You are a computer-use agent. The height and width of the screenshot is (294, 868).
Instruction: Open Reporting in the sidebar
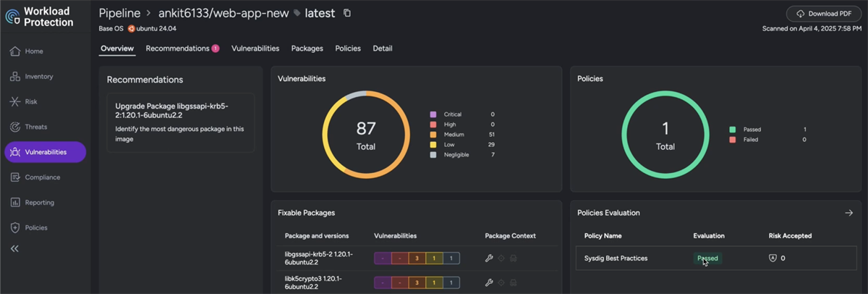click(39, 203)
